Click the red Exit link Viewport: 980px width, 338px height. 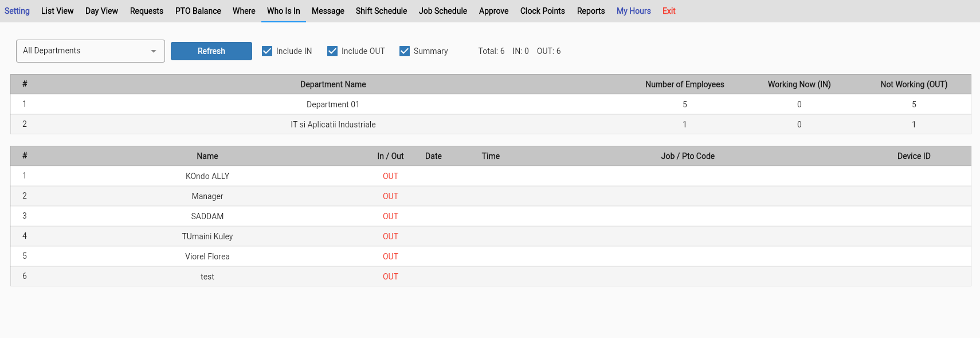click(x=669, y=11)
